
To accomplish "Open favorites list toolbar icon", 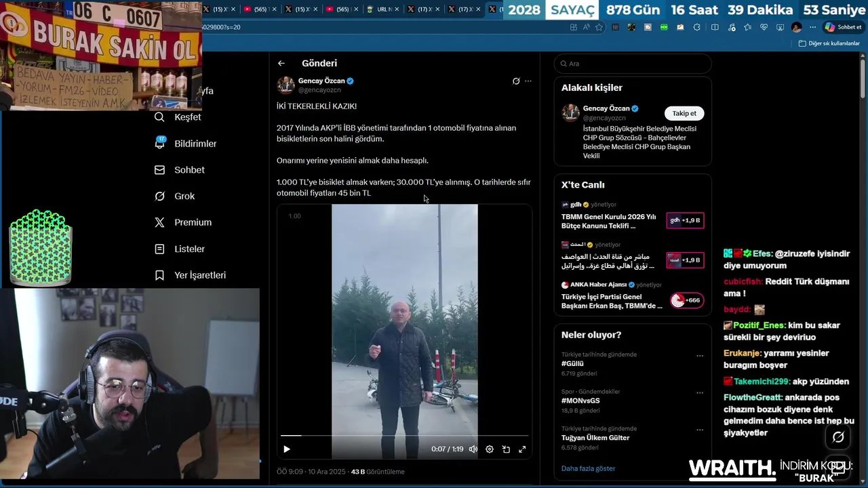I will (747, 27).
